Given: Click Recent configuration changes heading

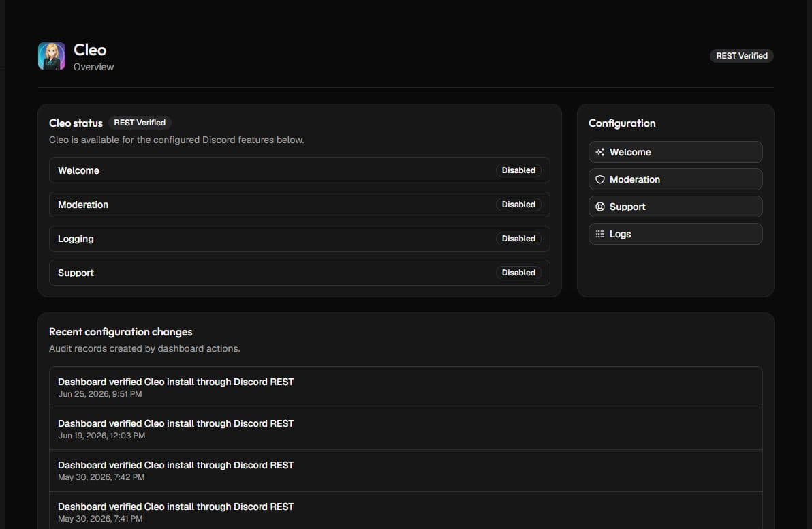Looking at the screenshot, I should pos(121,332).
